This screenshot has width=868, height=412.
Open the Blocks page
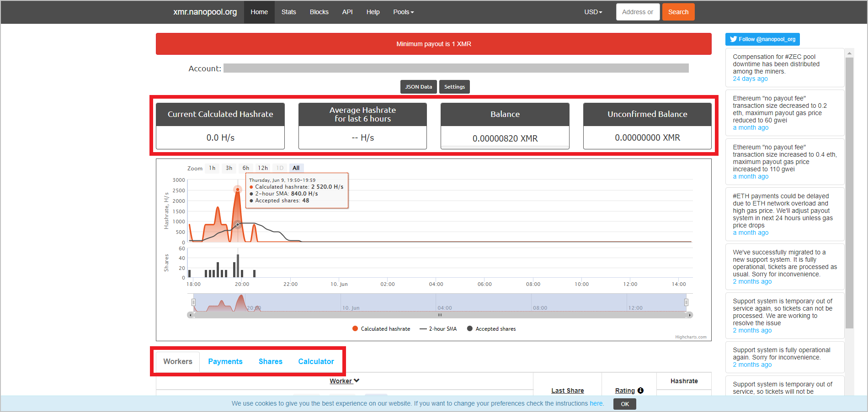point(319,12)
